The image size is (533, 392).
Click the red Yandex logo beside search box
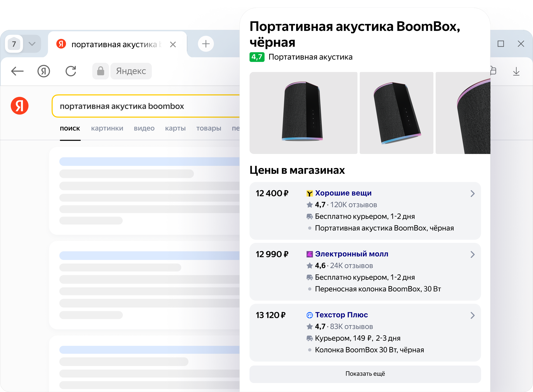(x=20, y=106)
